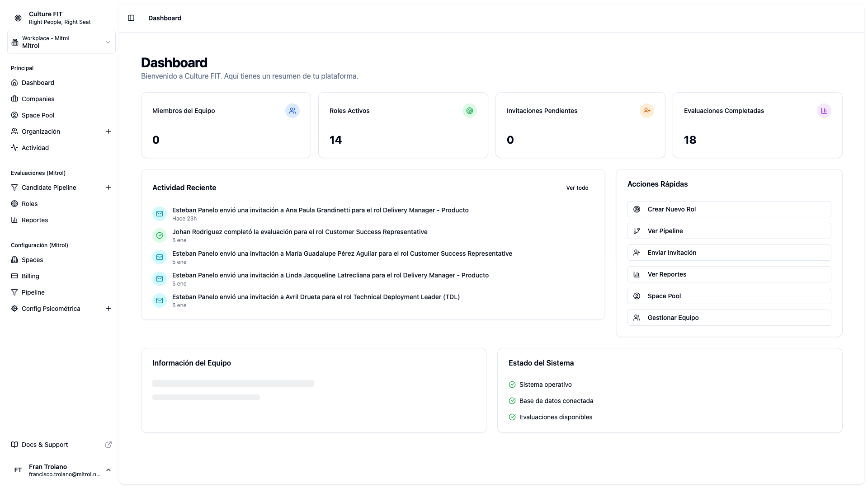Open Docs & Support external link
Screen dimensions: 868x488
44,445
